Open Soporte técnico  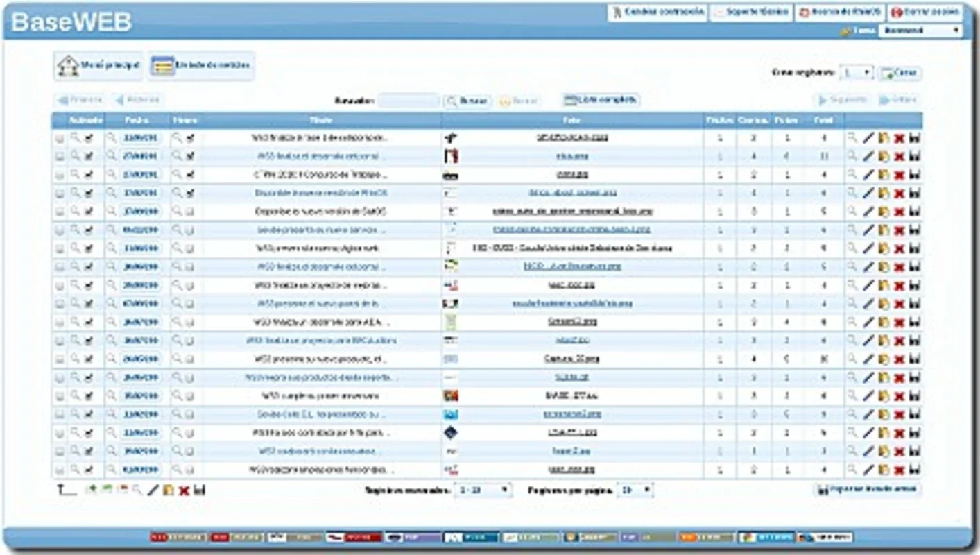[x=751, y=12]
